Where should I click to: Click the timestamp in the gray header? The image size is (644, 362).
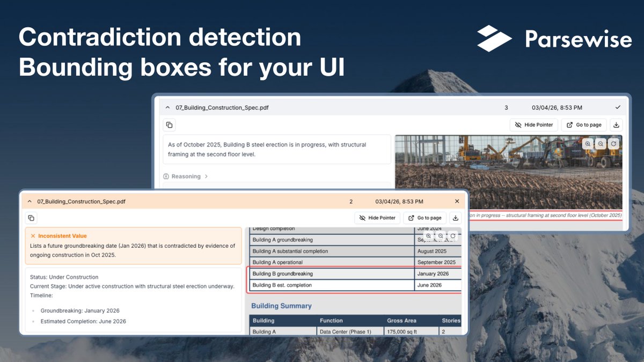557,108
